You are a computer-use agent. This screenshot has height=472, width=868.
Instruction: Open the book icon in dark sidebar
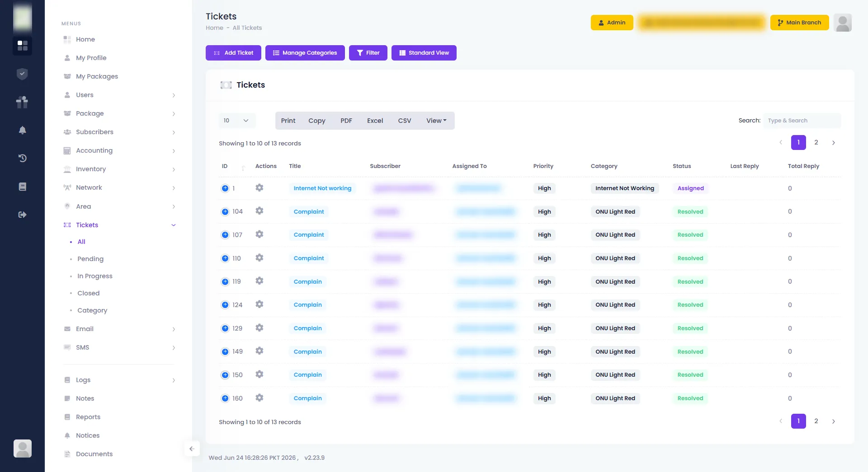click(22, 187)
